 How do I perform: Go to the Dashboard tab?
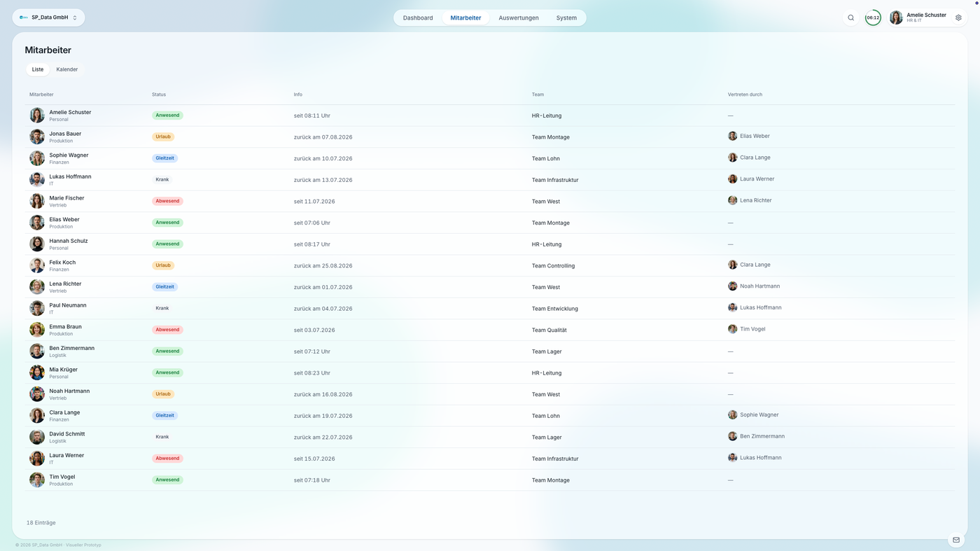click(x=418, y=18)
